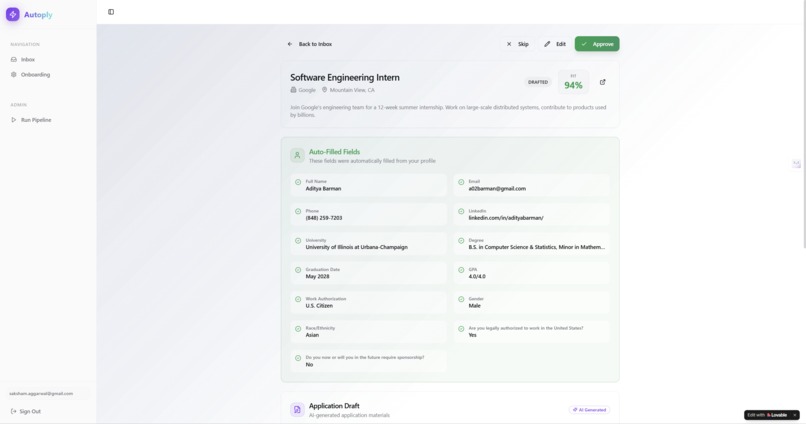Select the email a02barman@gmail.com
Image resolution: width=806 pixels, height=424 pixels.
tap(497, 189)
